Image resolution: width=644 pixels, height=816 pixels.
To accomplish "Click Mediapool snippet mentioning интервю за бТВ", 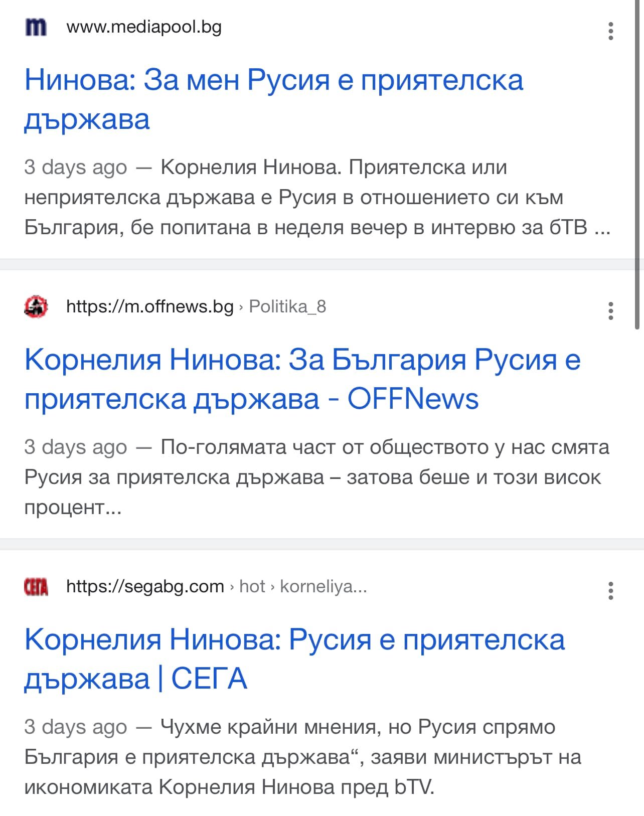I will [x=317, y=198].
